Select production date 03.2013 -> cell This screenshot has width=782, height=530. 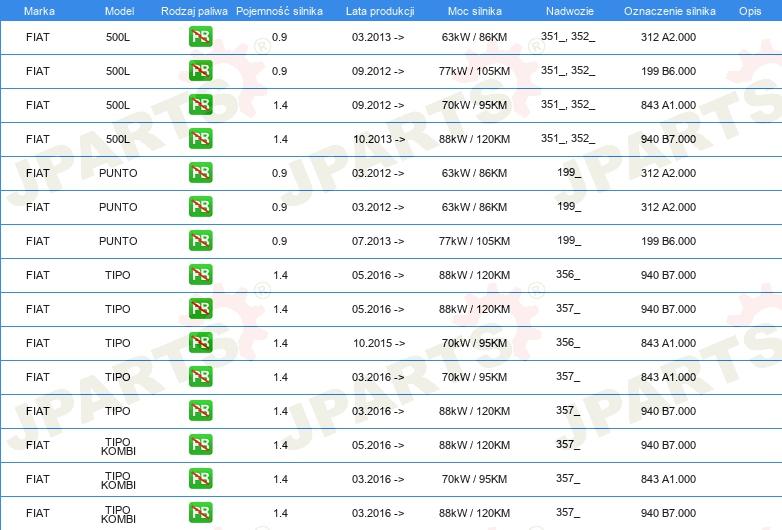(x=378, y=37)
